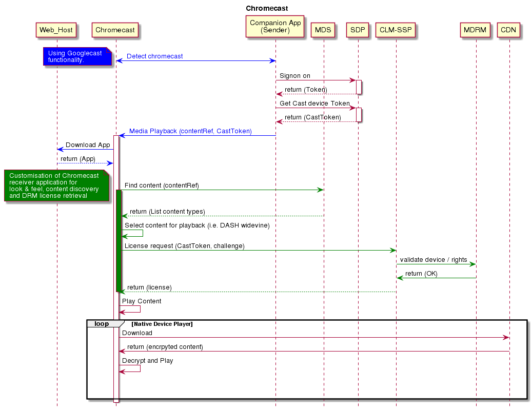Click the SDP participant box
532x413 pixels.
click(x=358, y=30)
